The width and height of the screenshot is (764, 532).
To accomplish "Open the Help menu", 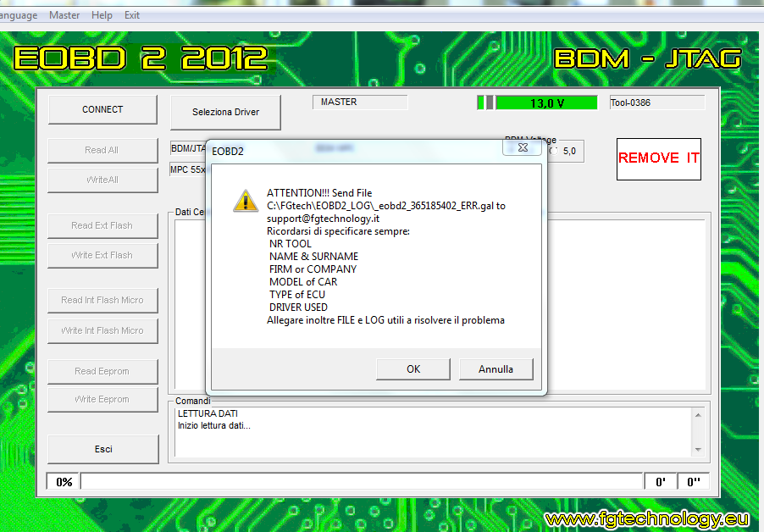I will 102,15.
